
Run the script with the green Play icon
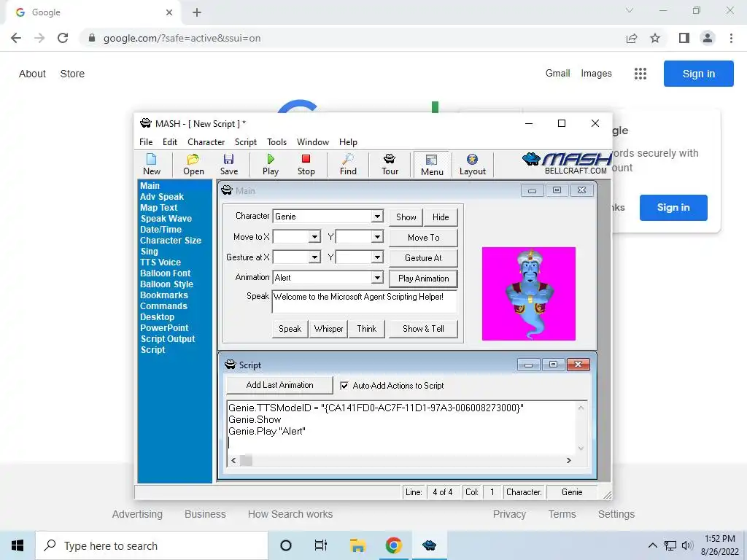pyautogui.click(x=271, y=164)
